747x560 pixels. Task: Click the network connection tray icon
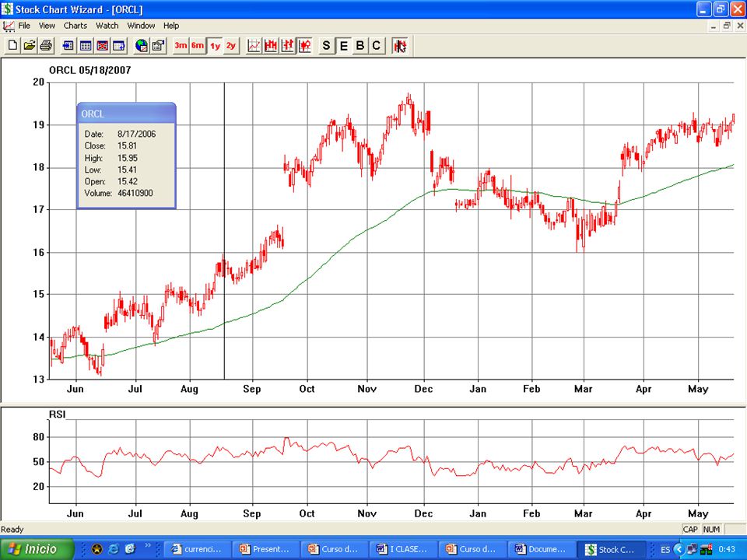(693, 550)
